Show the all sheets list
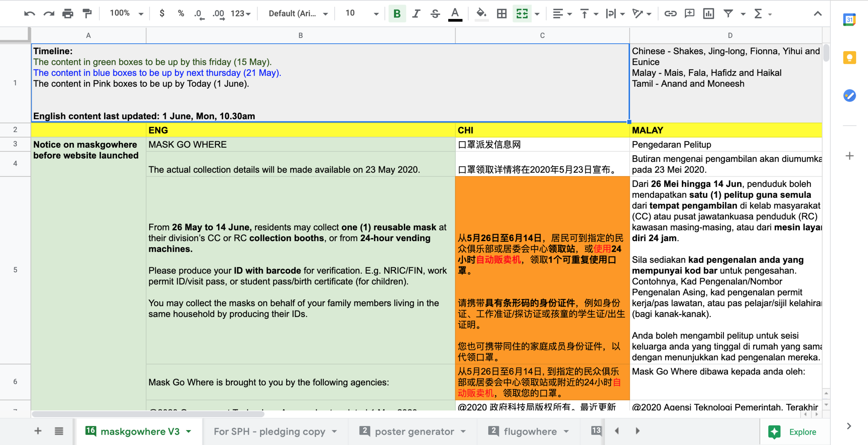This screenshot has width=868, height=445. click(59, 431)
